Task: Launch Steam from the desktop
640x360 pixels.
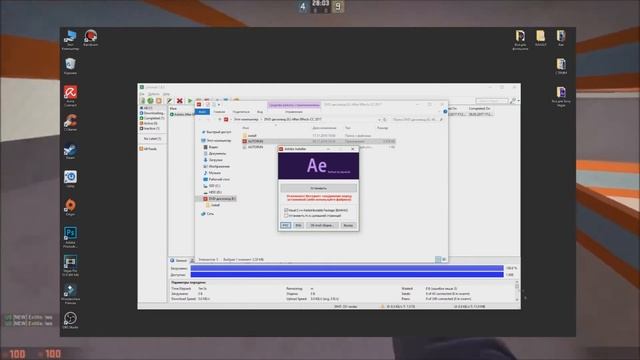Action: pos(70,151)
